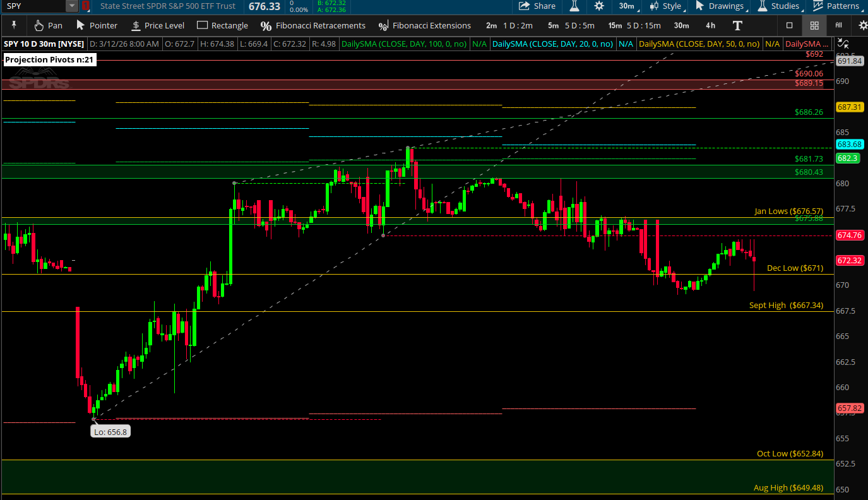Open the gear at the drawing toolbar's right end

(x=863, y=25)
